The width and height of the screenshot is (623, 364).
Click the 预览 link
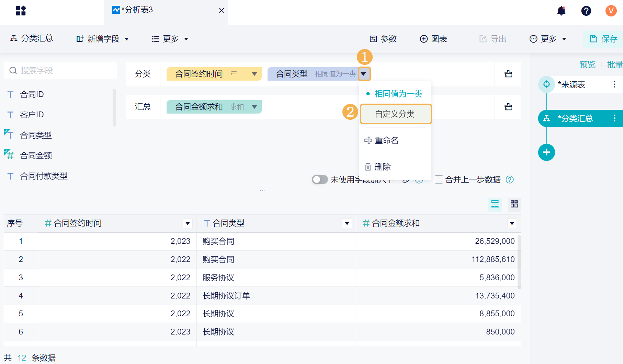pos(587,64)
